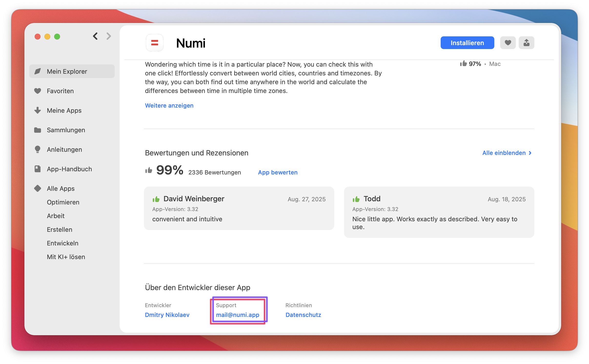Click the 99% rating value
Viewport: 589px width, 364px height.
170,170
